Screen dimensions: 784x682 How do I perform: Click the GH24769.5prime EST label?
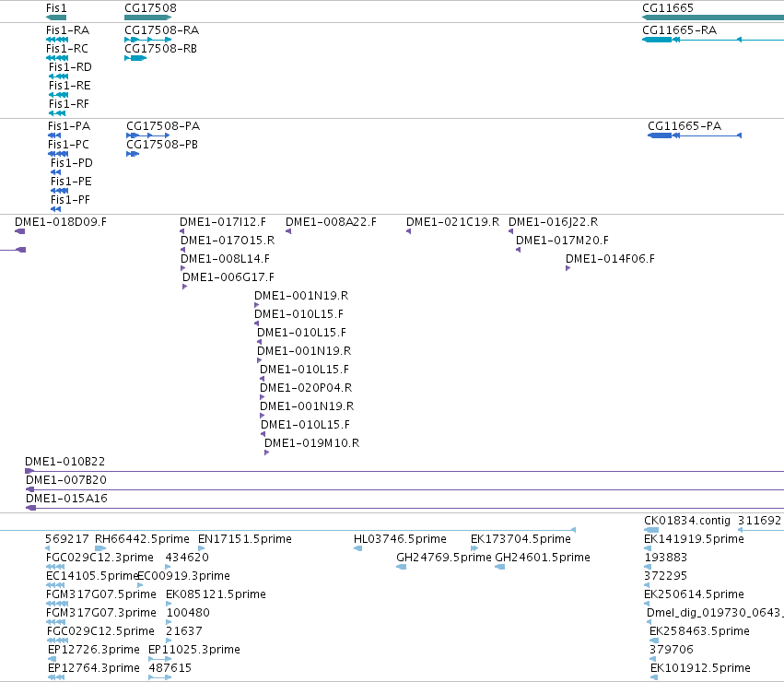[443, 558]
